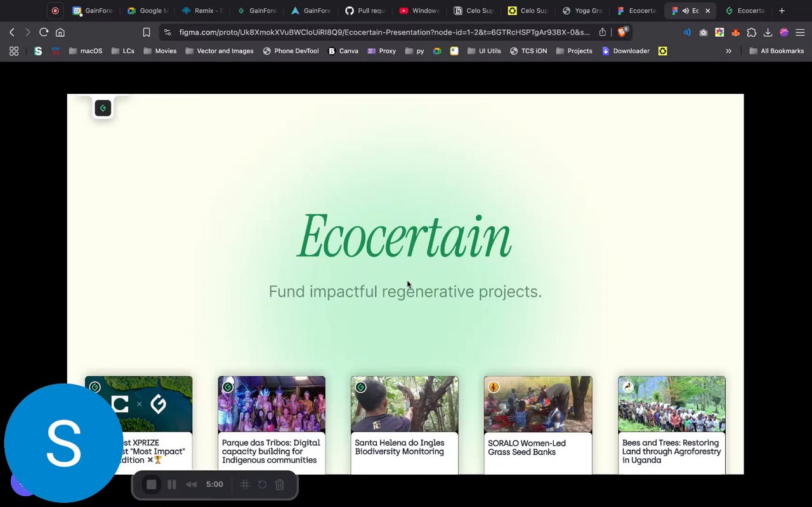
Task: Click the grid dots icon in recorder bar
Action: coord(245,485)
